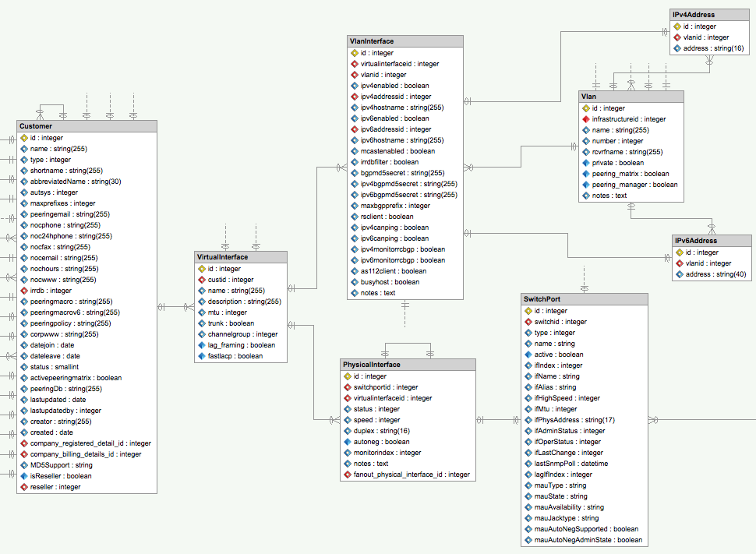Click the field 'ifHighSpeed : integer'
Viewport: 756px width, 554px height.
click(x=567, y=399)
